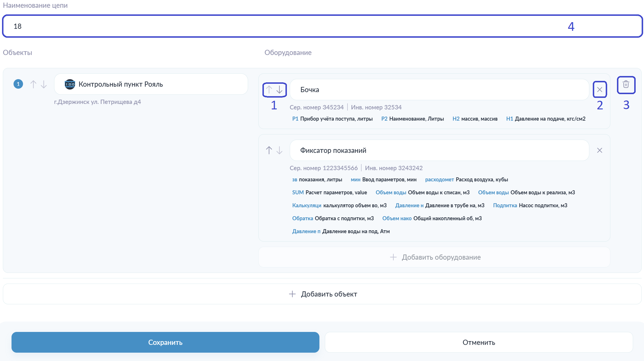Image resolution: width=644 pixels, height=361 pixels.
Task: Select P1 Прибор учёта поступа parameter
Action: 332,119
